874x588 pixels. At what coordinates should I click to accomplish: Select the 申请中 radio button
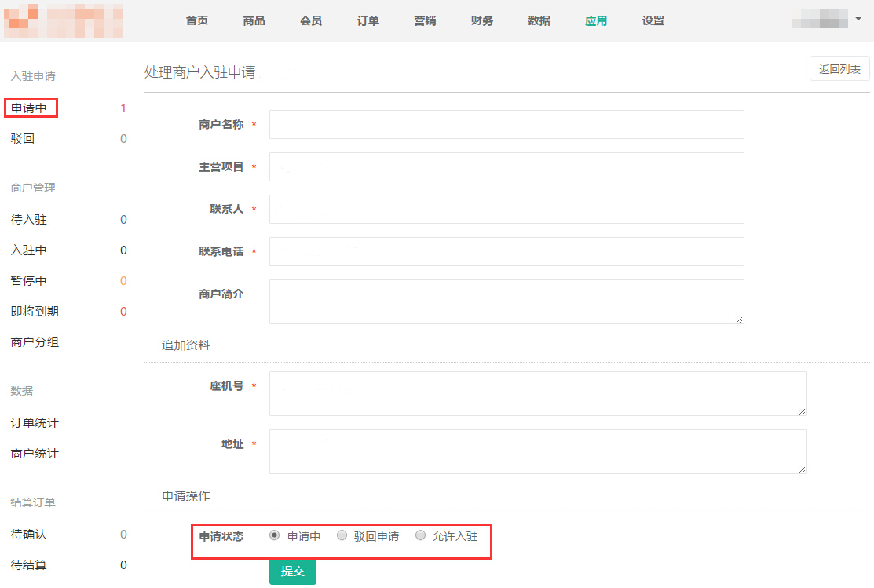[274, 536]
